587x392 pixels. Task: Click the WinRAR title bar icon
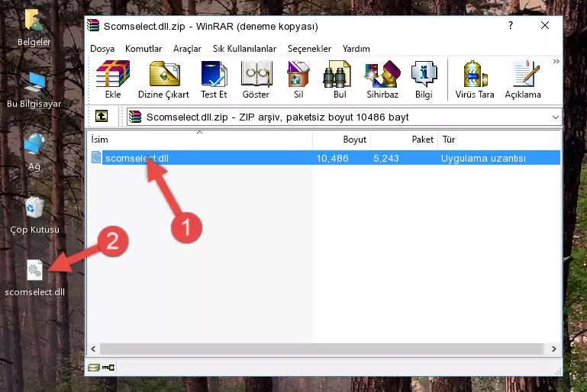click(x=93, y=25)
